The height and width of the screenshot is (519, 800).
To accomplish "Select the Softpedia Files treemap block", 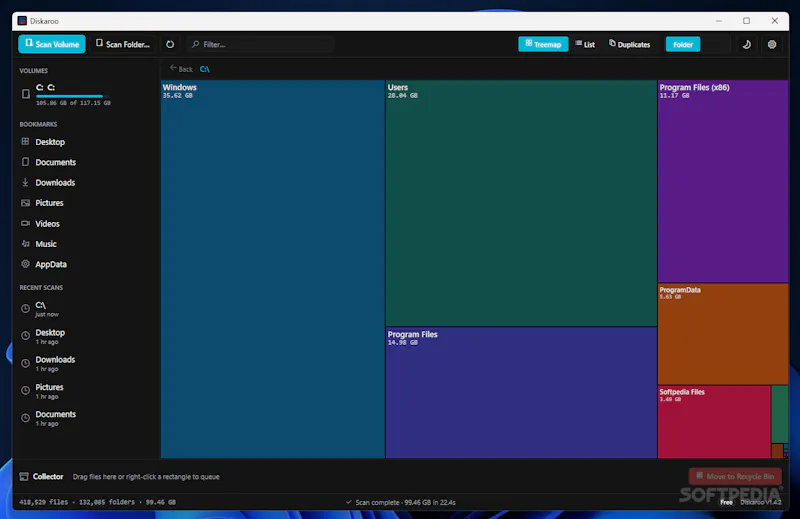I will point(714,422).
